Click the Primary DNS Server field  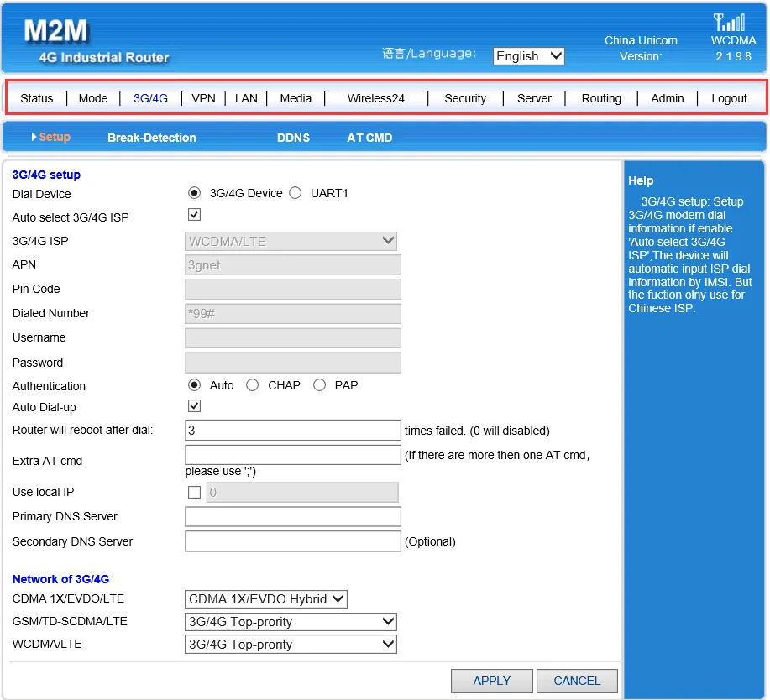coord(292,517)
